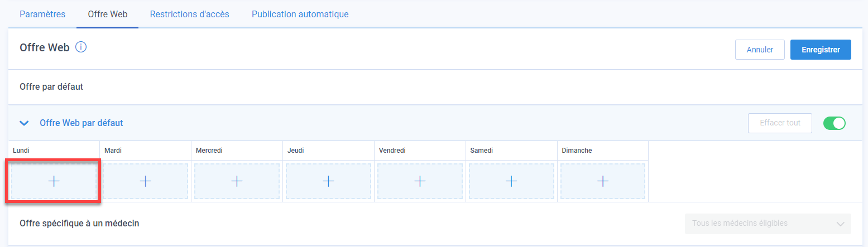Open the Offre Web info icon

(81, 47)
